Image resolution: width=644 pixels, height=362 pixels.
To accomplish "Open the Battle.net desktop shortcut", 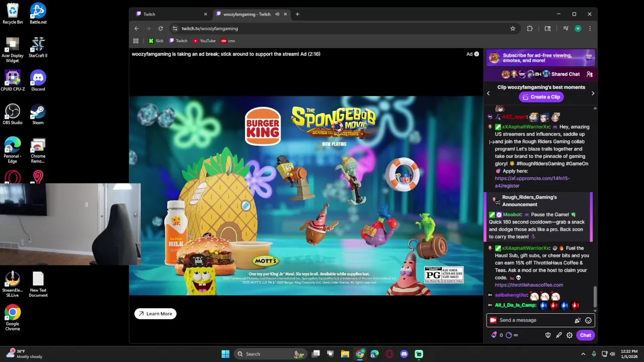I will (38, 14).
